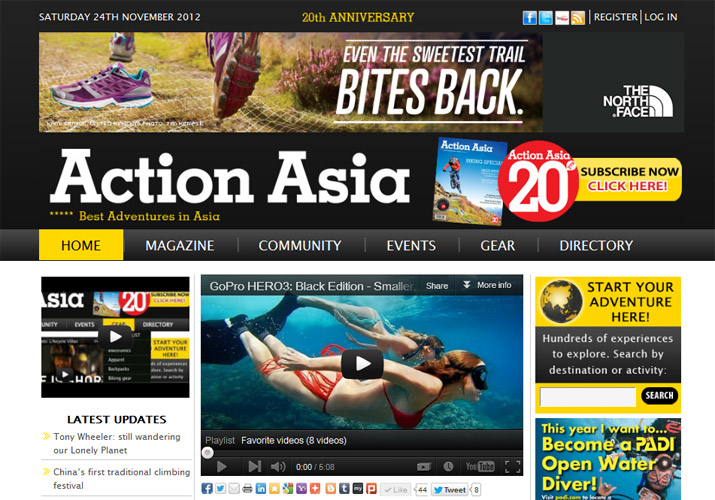Share via LinkedIn icon below the video

261,489
